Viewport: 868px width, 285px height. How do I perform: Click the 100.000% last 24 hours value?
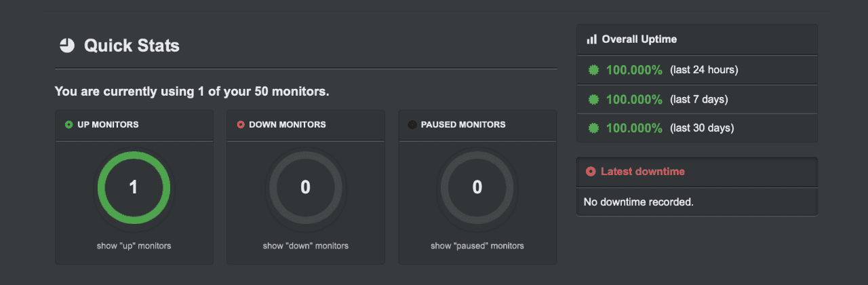[x=634, y=70]
